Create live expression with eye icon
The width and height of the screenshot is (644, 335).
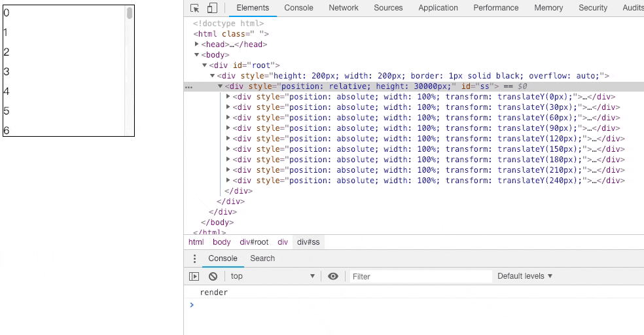[333, 276]
